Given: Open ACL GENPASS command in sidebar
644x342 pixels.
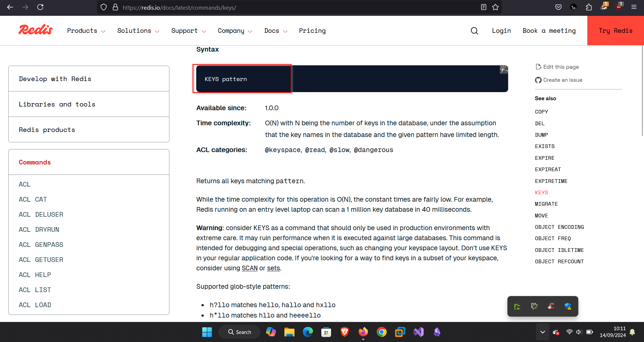Looking at the screenshot, I should [x=41, y=245].
